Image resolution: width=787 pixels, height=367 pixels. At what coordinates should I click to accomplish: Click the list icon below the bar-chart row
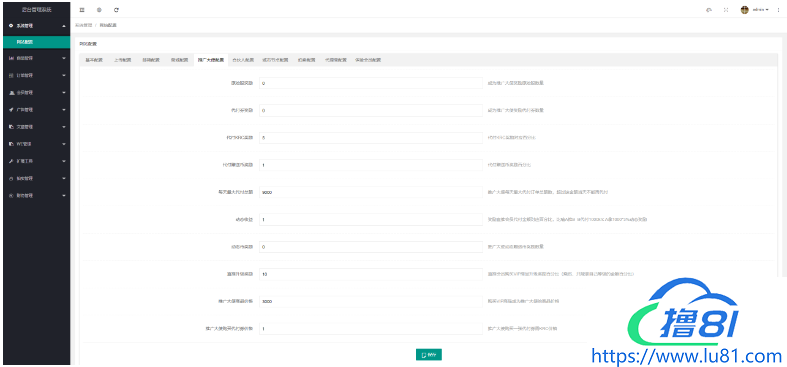(x=11, y=75)
